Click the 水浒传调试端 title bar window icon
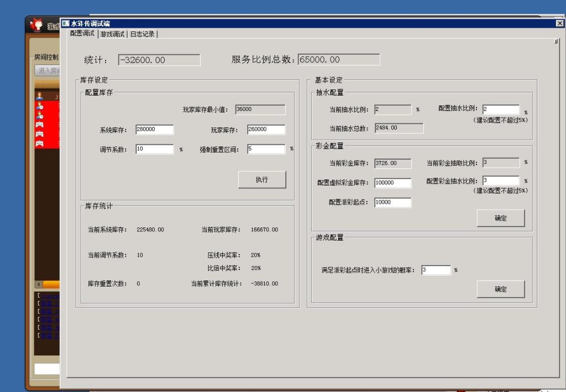 [65, 23]
